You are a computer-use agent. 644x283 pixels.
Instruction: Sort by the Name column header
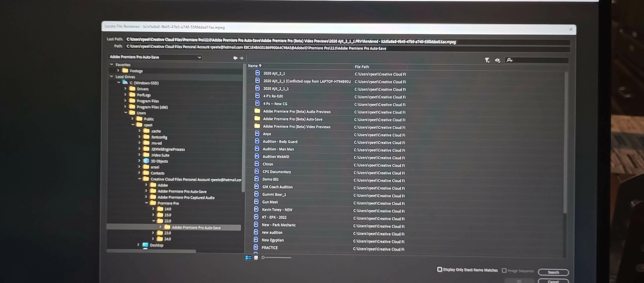(253, 66)
